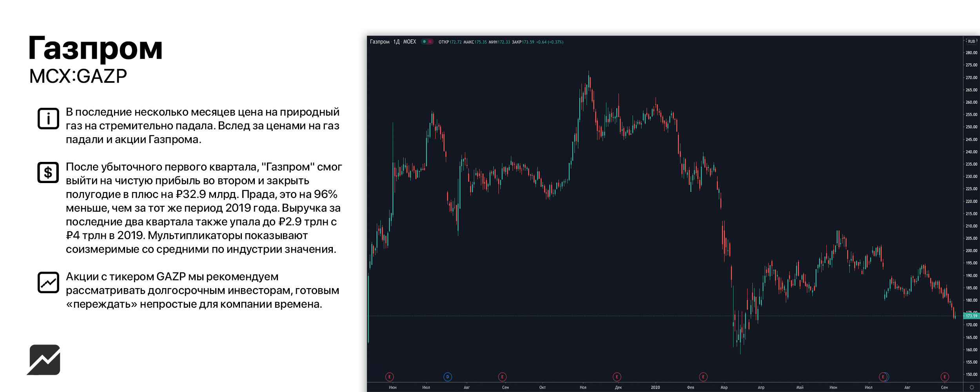Click the МИН 172.33 low value
980x392 pixels.
pos(499,42)
